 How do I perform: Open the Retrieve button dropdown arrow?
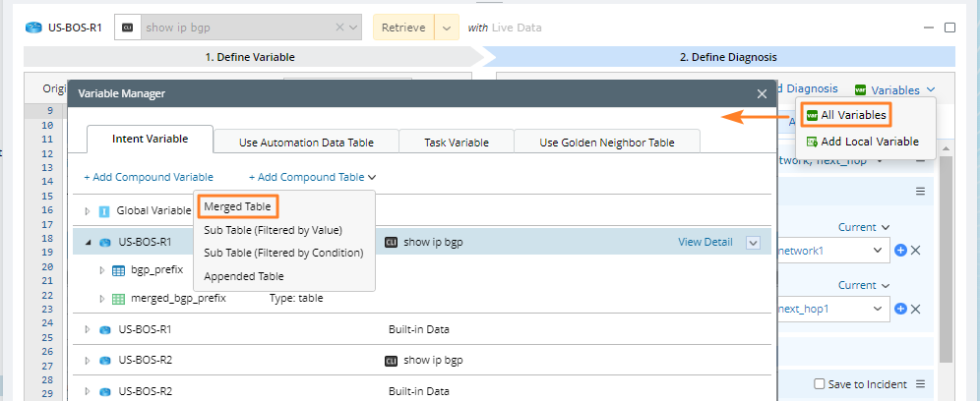(x=447, y=28)
